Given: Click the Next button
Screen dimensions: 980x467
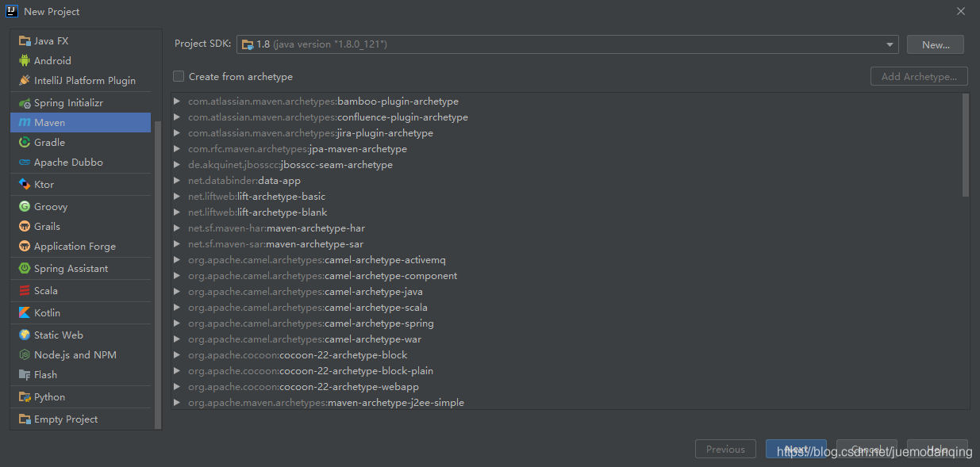Looking at the screenshot, I should [x=796, y=449].
